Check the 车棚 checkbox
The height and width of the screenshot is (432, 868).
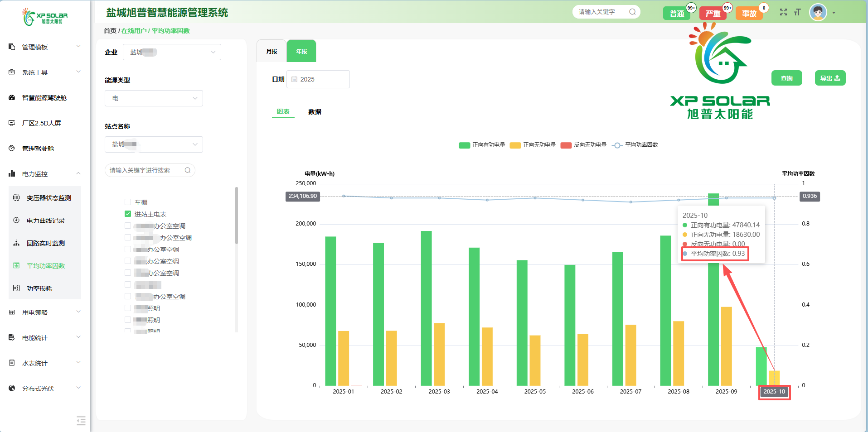point(128,202)
